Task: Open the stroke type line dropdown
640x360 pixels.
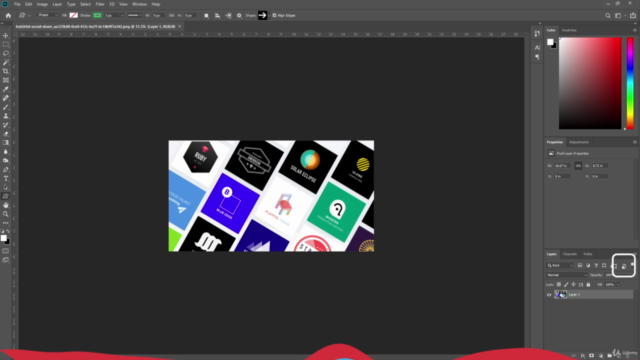Action: 134,16
